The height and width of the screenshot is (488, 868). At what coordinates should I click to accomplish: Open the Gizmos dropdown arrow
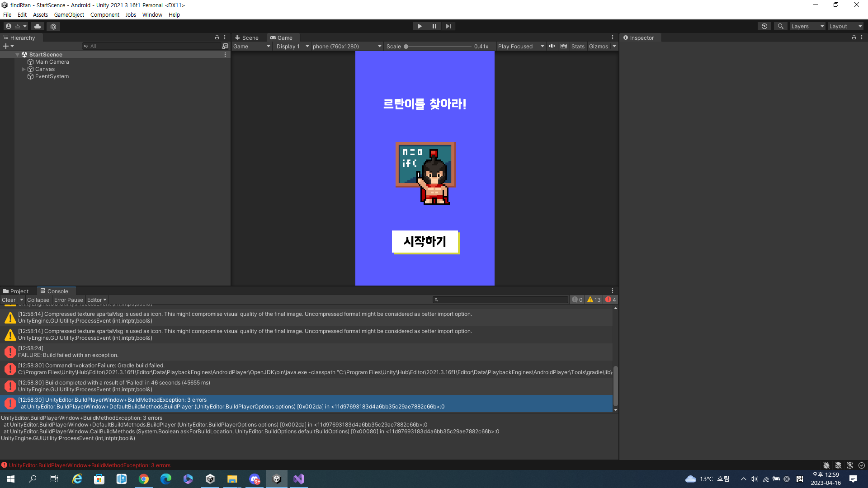[614, 46]
